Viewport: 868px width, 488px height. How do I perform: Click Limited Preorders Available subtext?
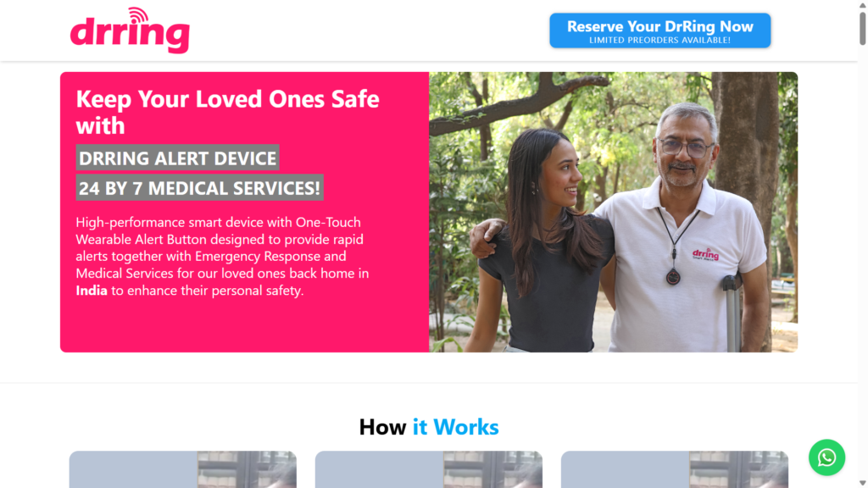pyautogui.click(x=659, y=40)
